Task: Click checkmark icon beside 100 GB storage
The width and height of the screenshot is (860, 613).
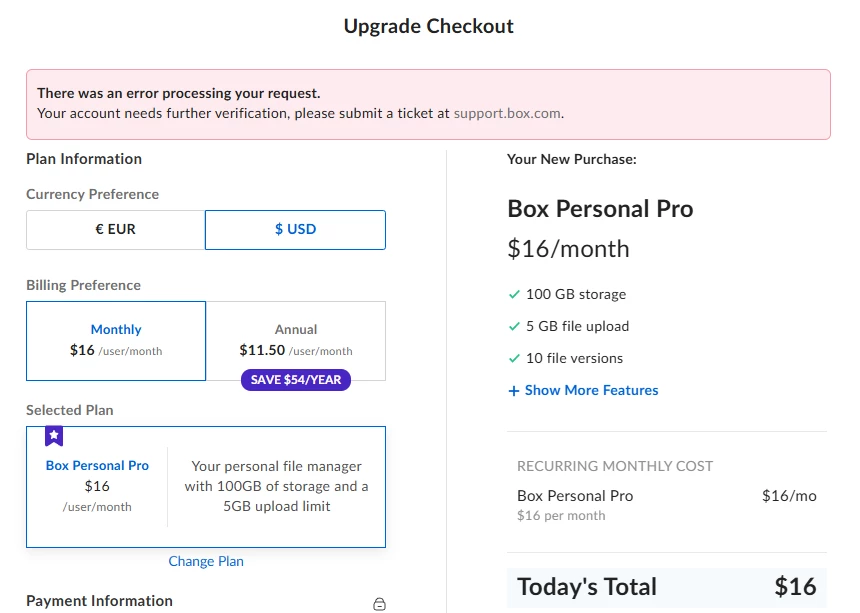Action: pyautogui.click(x=514, y=294)
